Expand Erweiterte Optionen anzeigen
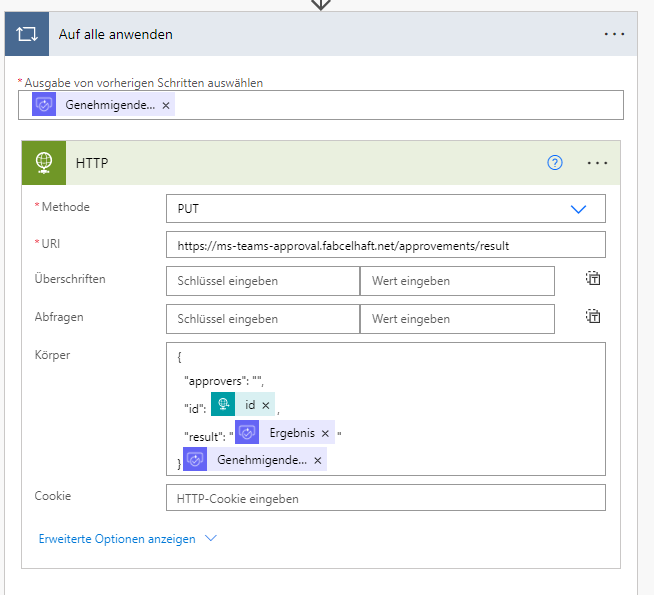Image resolution: width=654 pixels, height=595 pixels. 127,538
